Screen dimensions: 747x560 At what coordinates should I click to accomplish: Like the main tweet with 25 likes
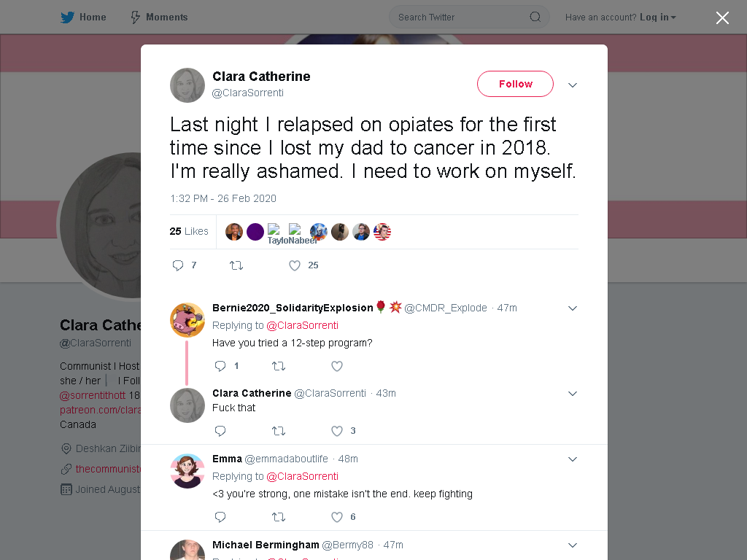(x=295, y=265)
